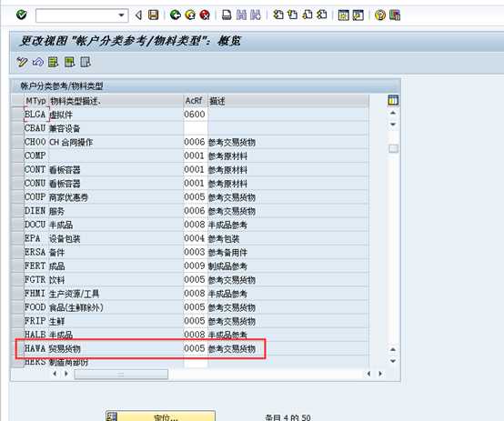Open the command field dropdown arrow
The width and height of the screenshot is (504, 421).
click(x=121, y=15)
